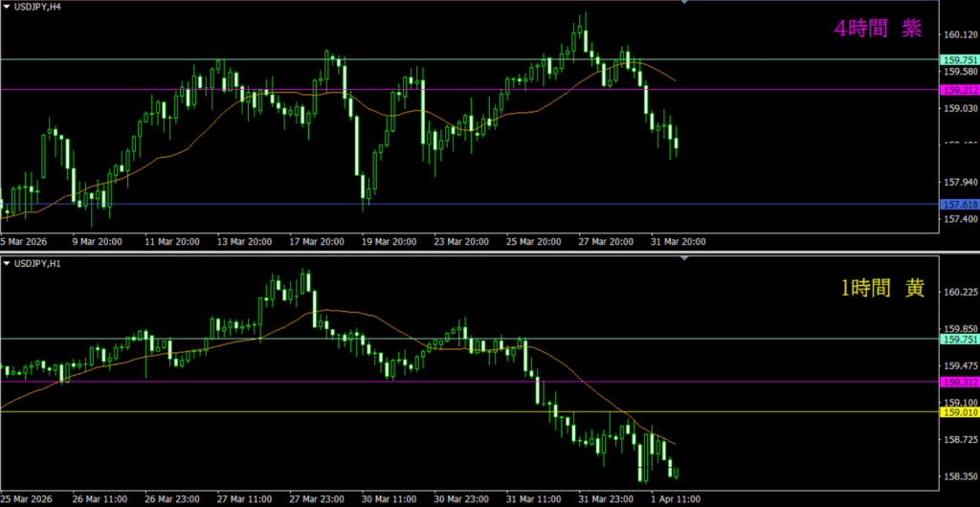
Task: Click the 160.120 price scale value
Action: [959, 34]
